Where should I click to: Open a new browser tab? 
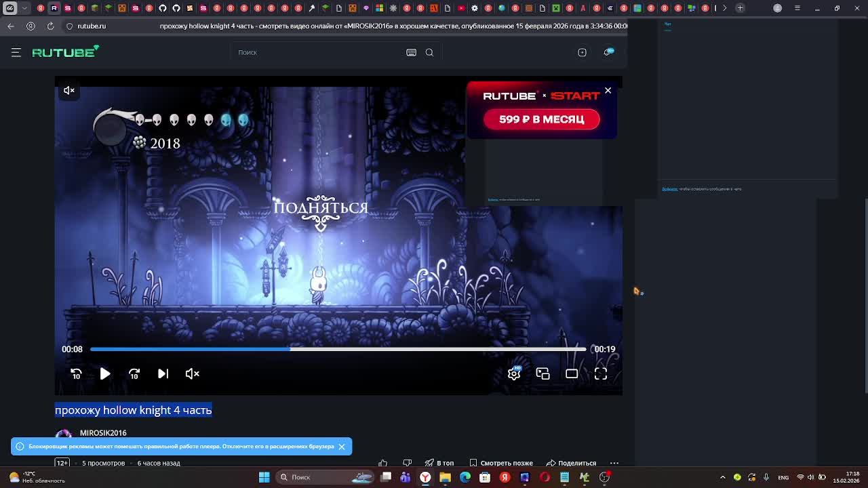741,8
